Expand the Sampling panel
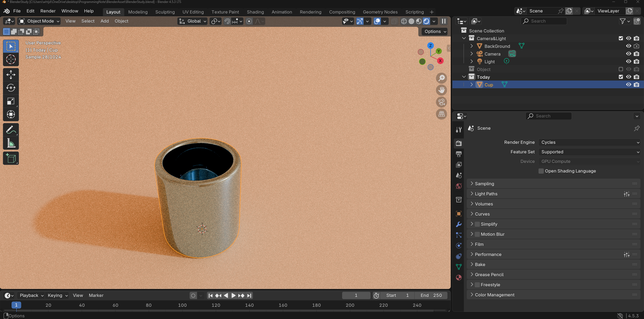 [x=484, y=184]
